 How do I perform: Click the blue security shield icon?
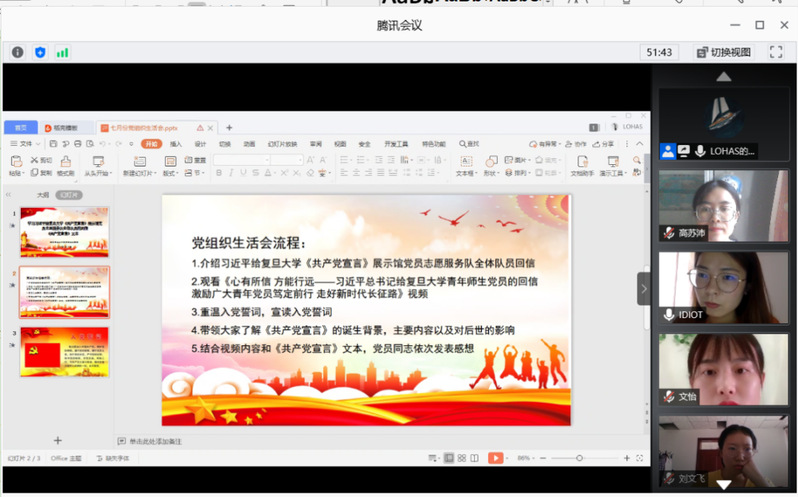(x=40, y=52)
